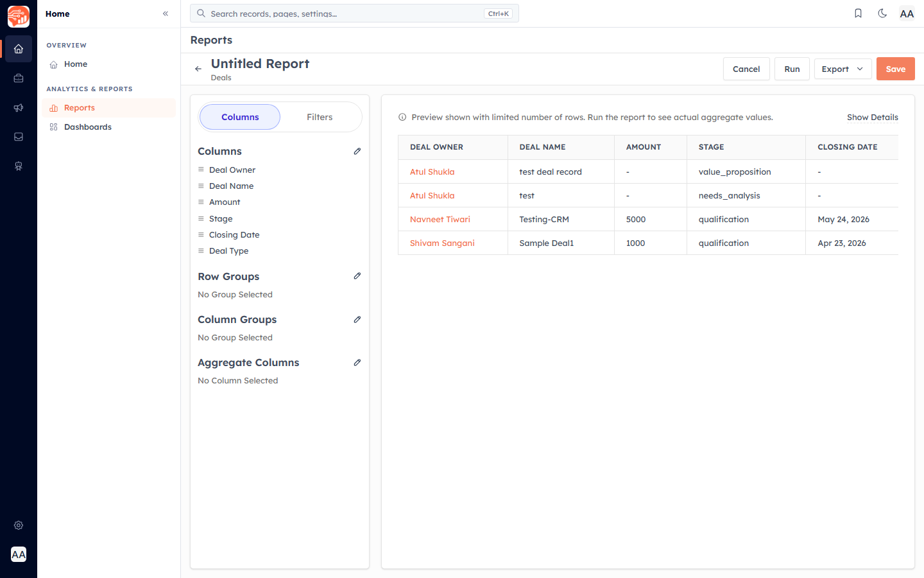Screen dimensions: 924x578
Task: Save the report
Action: pos(896,69)
